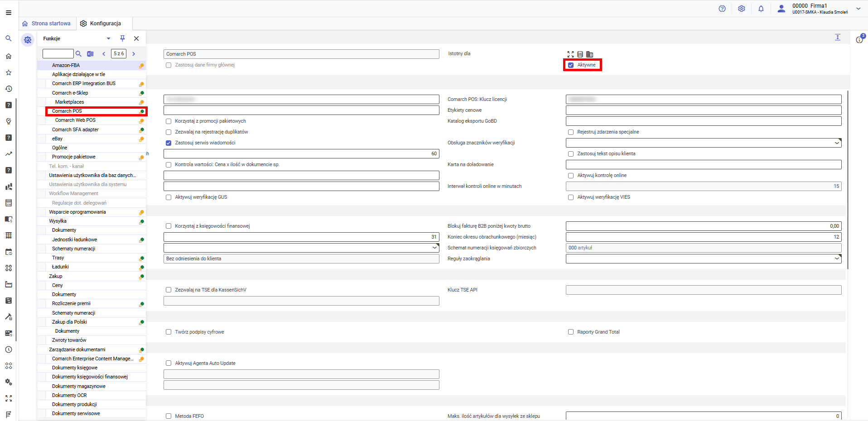The image size is (868, 421).
Task: Click the round gear button beside Funkcje
Action: [x=28, y=40]
